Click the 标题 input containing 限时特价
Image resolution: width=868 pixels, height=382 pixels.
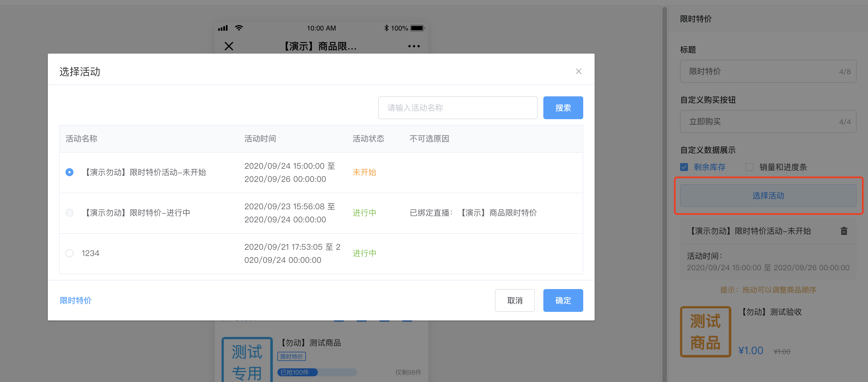(768, 71)
